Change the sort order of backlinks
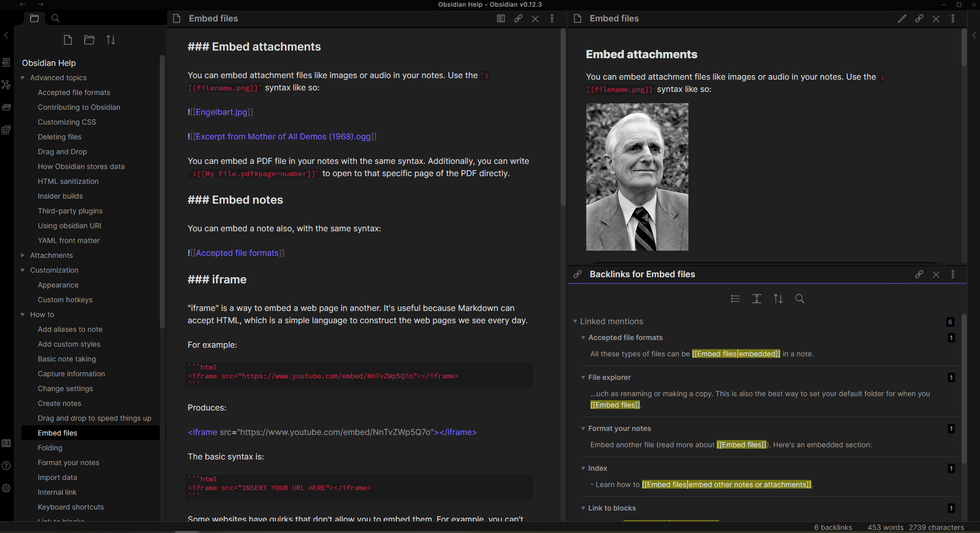This screenshot has width=980, height=533. coord(778,299)
